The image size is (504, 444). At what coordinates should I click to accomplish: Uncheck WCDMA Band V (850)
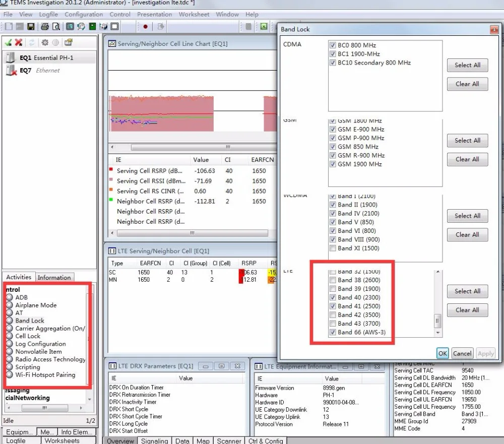[x=333, y=222]
